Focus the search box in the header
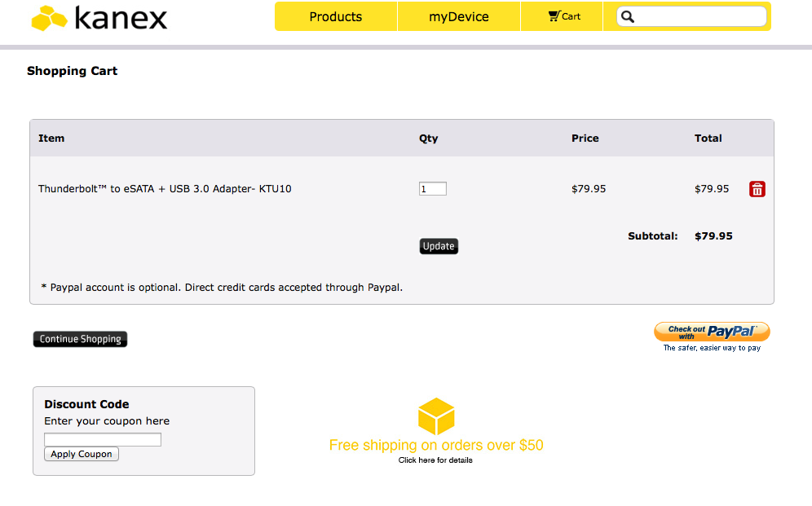812x506 pixels. tap(699, 16)
